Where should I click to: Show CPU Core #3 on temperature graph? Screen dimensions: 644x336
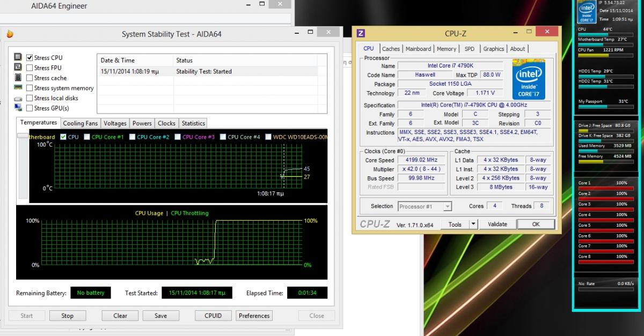click(178, 137)
